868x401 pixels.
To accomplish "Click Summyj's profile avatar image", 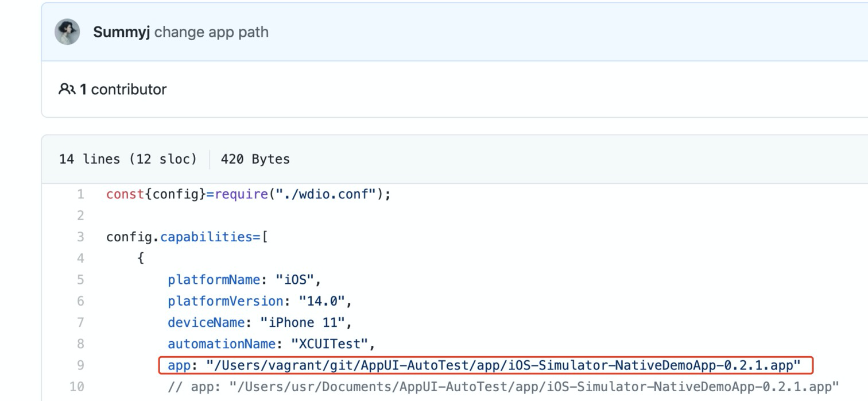I will (x=67, y=32).
